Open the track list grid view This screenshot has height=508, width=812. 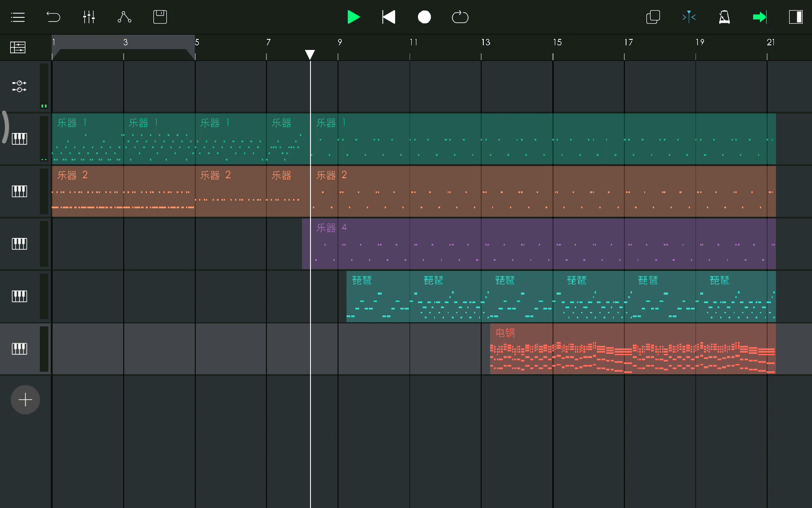pyautogui.click(x=18, y=47)
